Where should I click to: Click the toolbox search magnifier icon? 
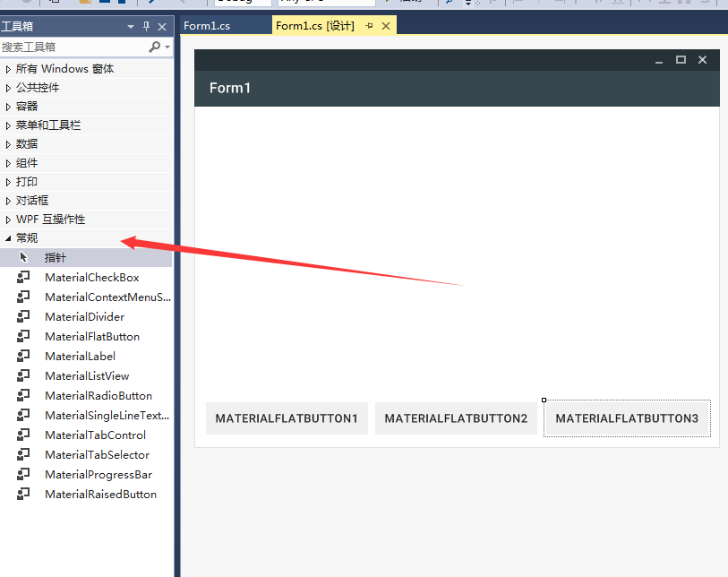155,47
